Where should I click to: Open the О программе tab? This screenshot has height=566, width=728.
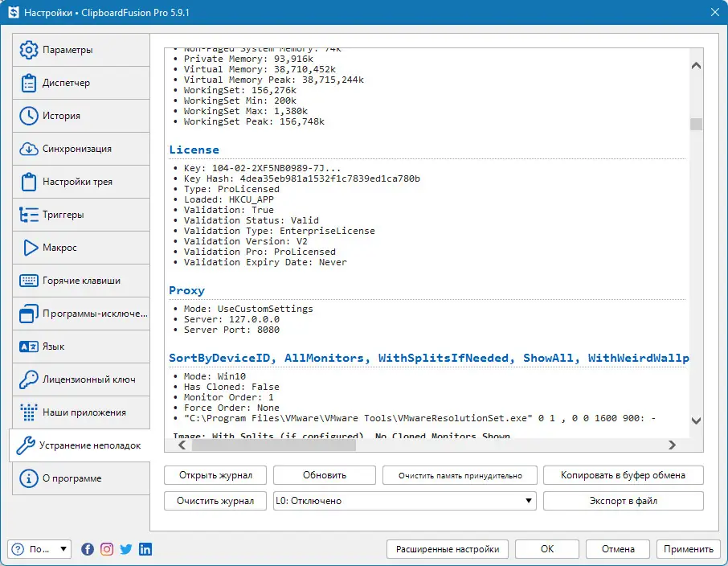tap(81, 478)
